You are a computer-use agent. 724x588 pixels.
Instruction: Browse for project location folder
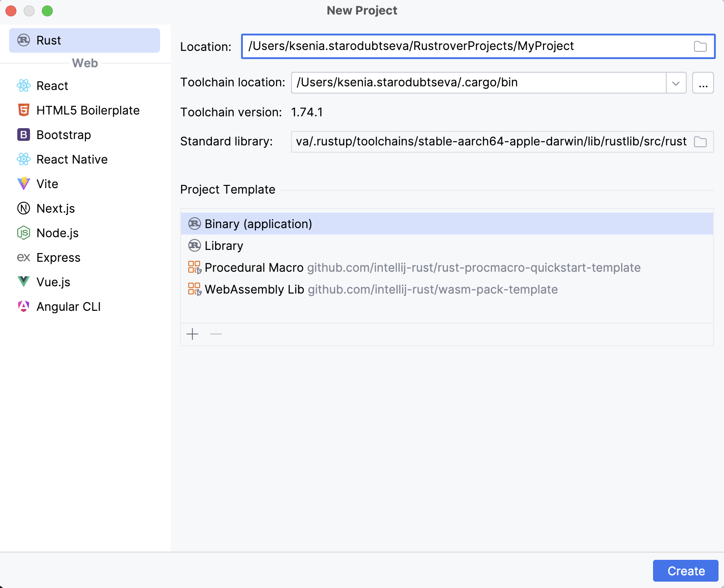[700, 46]
